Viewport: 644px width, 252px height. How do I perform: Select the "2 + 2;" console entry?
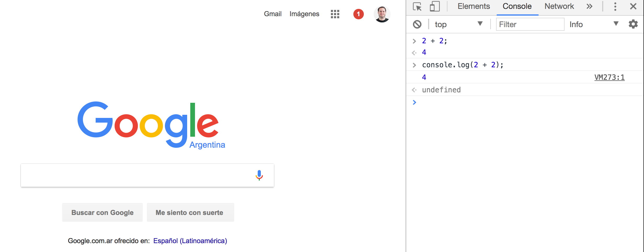click(435, 41)
